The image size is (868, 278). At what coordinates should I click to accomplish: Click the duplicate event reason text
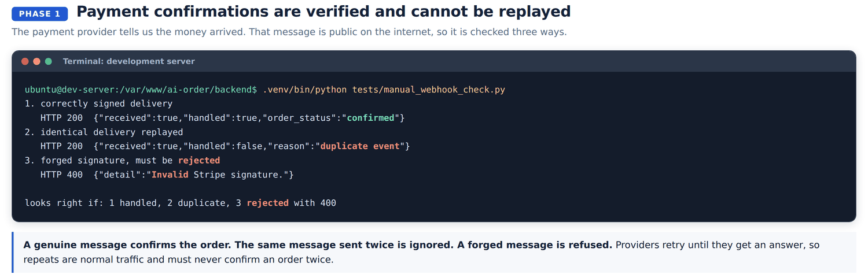coord(360,146)
